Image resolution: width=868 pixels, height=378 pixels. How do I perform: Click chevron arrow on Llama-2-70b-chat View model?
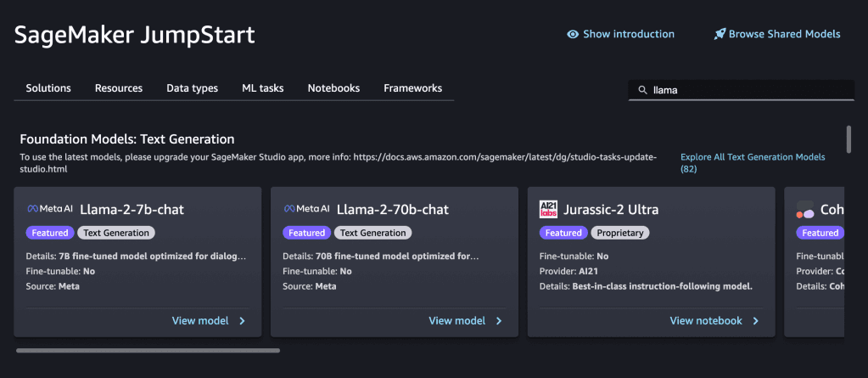[499, 321]
